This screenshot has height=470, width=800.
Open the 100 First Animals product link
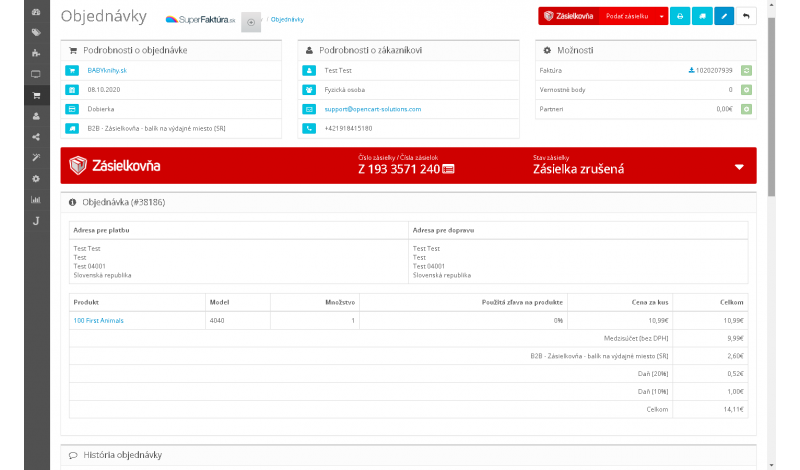(x=98, y=320)
